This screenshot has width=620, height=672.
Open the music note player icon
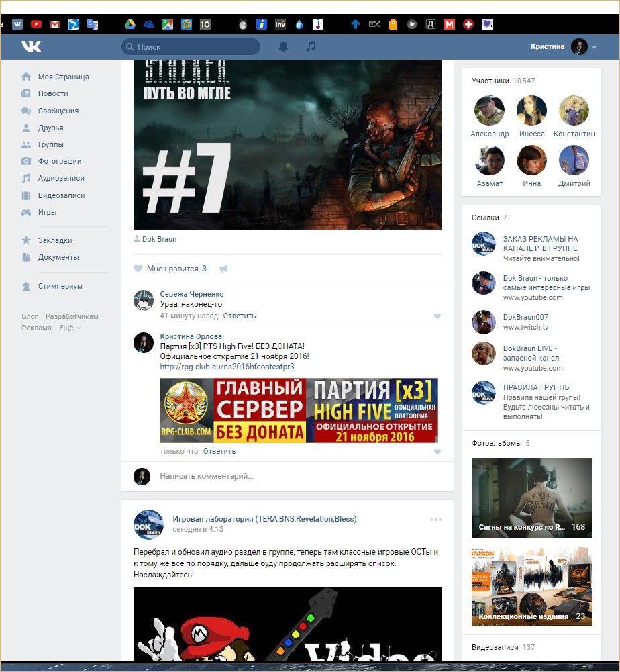[x=311, y=46]
